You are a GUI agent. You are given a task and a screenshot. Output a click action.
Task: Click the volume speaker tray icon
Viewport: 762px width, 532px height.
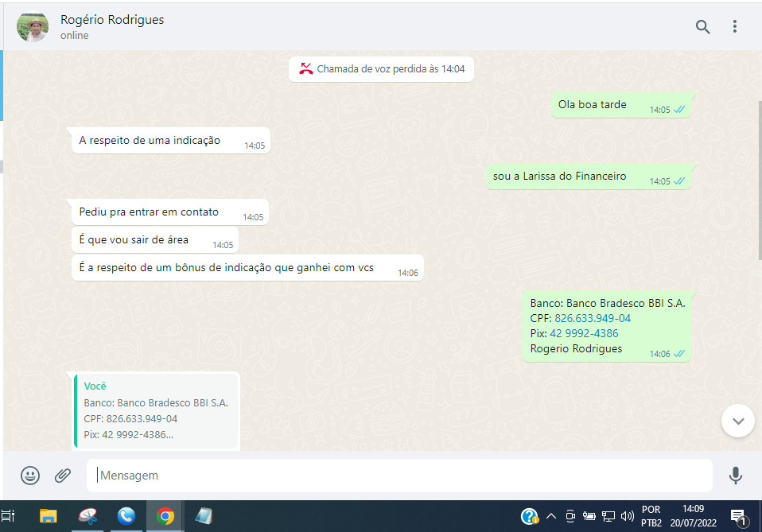point(627,516)
